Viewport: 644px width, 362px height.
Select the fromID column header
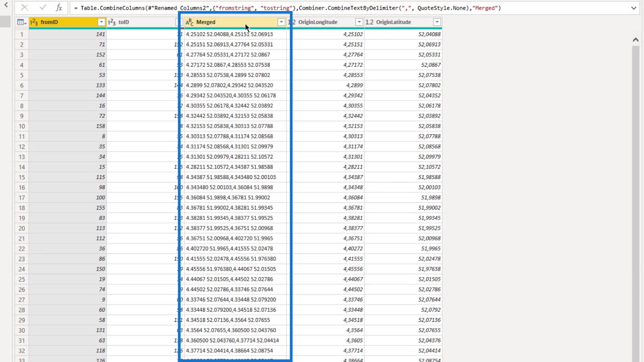68,22
